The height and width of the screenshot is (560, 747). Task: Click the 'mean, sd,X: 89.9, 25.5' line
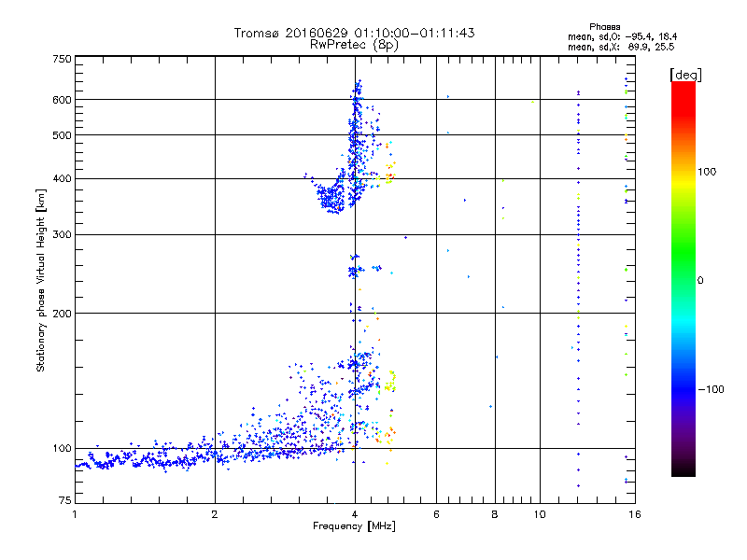click(621, 47)
